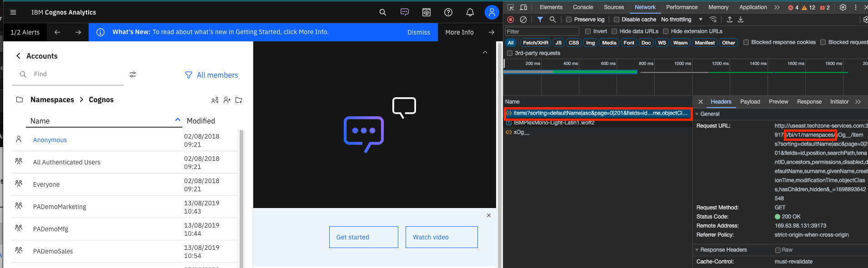Open the Cognos assistant chat icon
The image size is (868, 268).
[405, 12]
